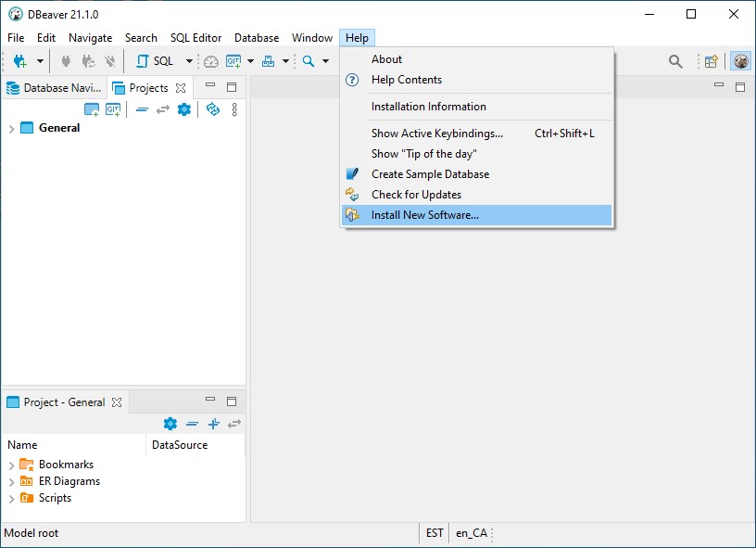Image resolution: width=756 pixels, height=548 pixels.
Task: Click the GIT icon in main toolbar
Action: coord(233,61)
